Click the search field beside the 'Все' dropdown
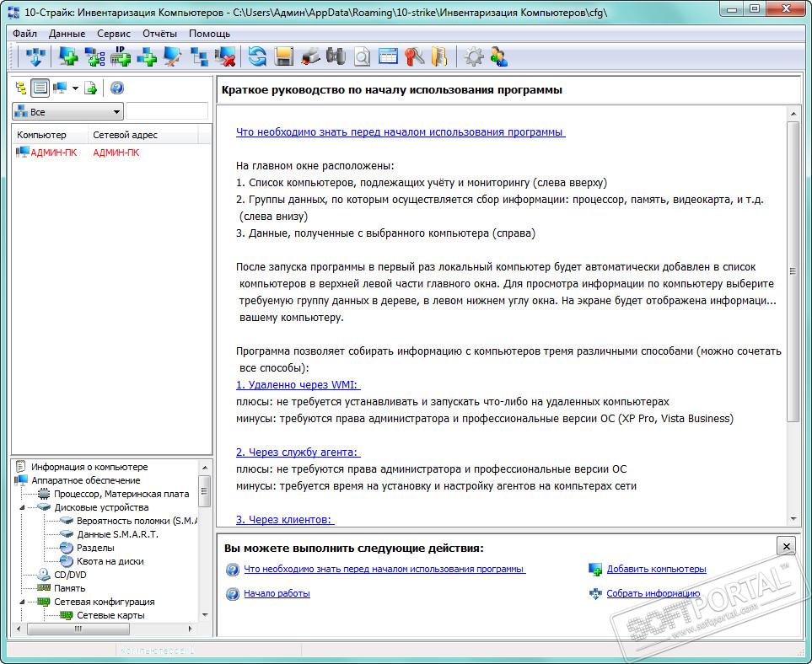This screenshot has height=664, width=812. [x=167, y=112]
